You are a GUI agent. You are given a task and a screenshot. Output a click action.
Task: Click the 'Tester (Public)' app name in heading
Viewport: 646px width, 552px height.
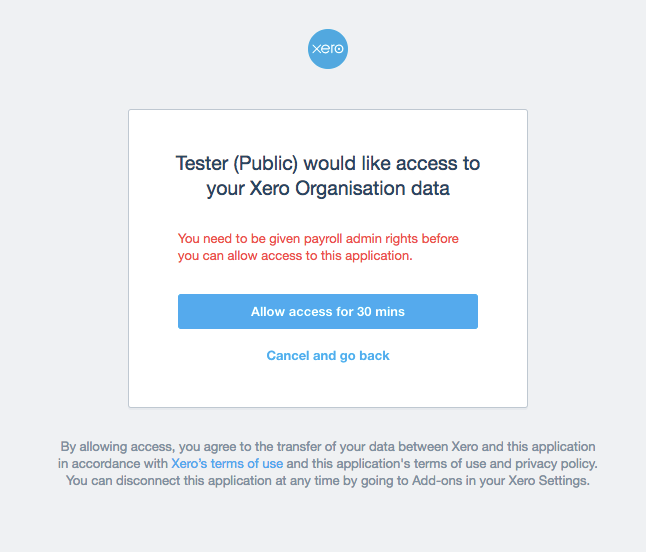[236, 164]
